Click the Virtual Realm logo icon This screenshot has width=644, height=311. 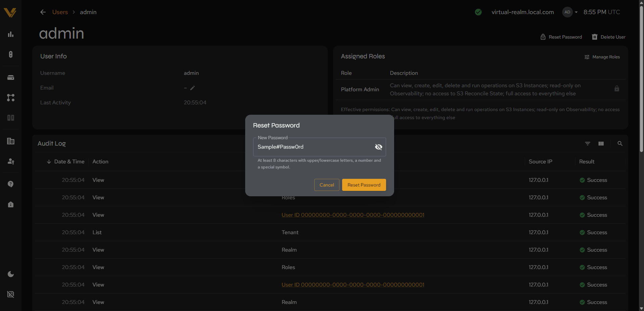coord(10,12)
